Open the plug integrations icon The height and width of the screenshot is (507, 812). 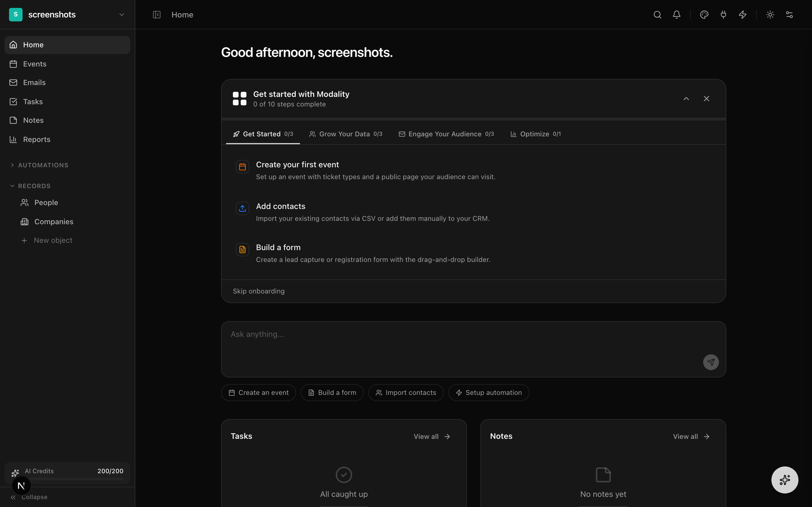click(723, 15)
